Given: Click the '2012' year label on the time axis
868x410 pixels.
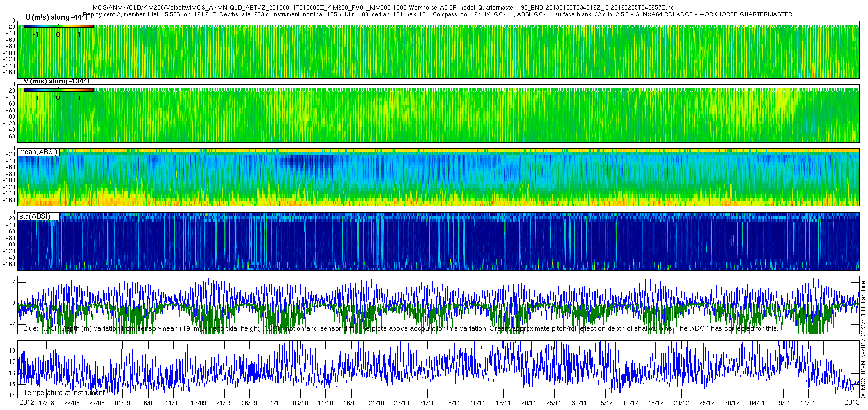Looking at the screenshot, I should 27,402.
